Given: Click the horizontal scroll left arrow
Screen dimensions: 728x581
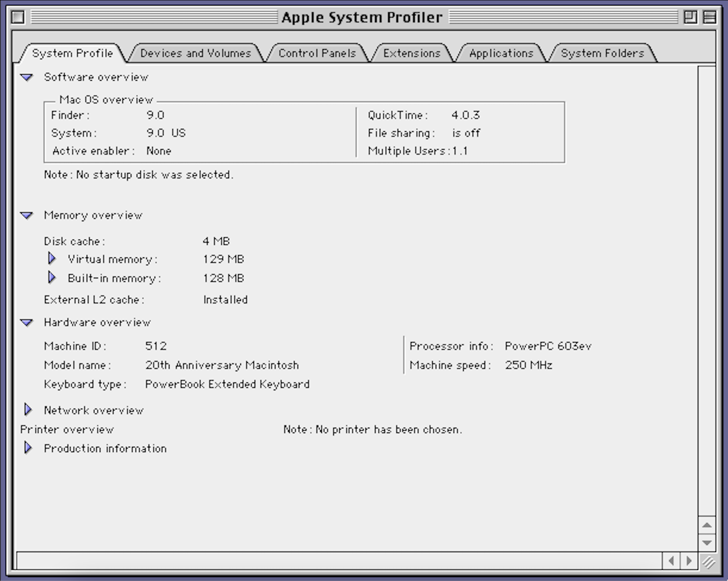Looking at the screenshot, I should [671, 561].
